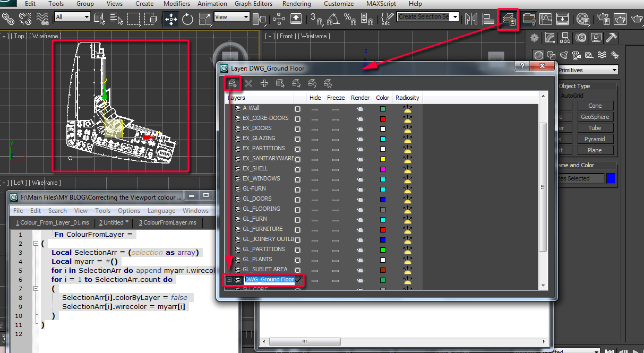Check current-layer box for EX_DOORS
The image size is (644, 353).
297,128
